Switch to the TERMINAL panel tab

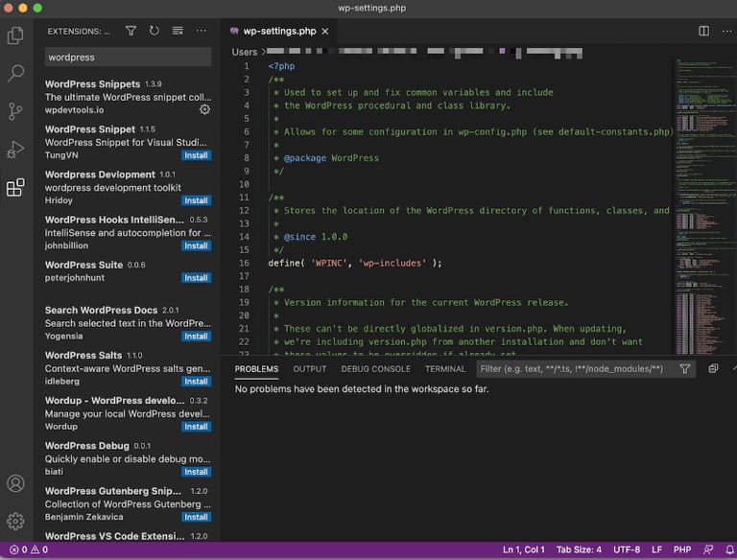445,369
